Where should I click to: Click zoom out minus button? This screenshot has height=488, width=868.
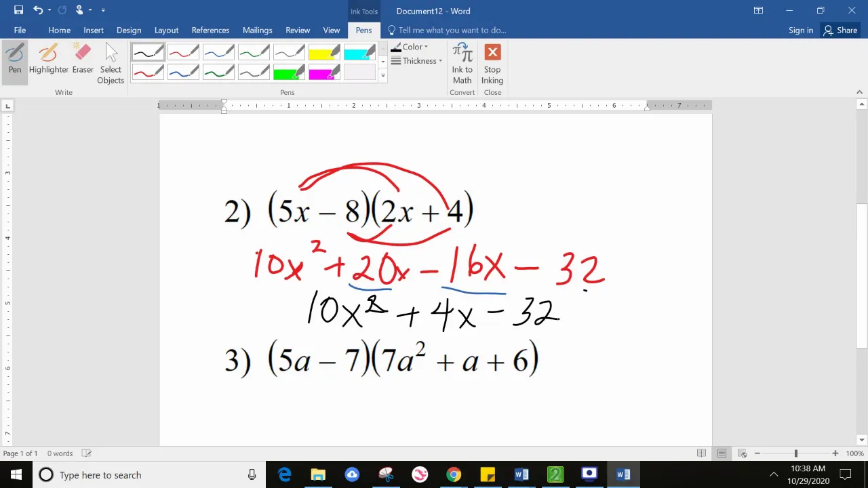coord(757,453)
